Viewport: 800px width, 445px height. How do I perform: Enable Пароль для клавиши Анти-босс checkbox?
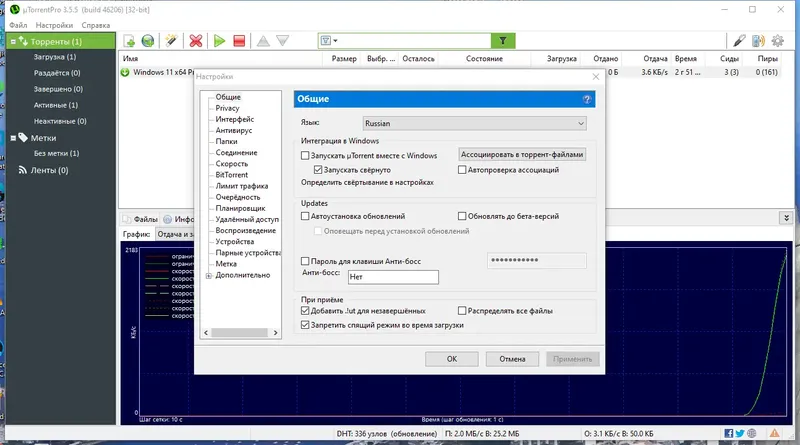(x=305, y=261)
